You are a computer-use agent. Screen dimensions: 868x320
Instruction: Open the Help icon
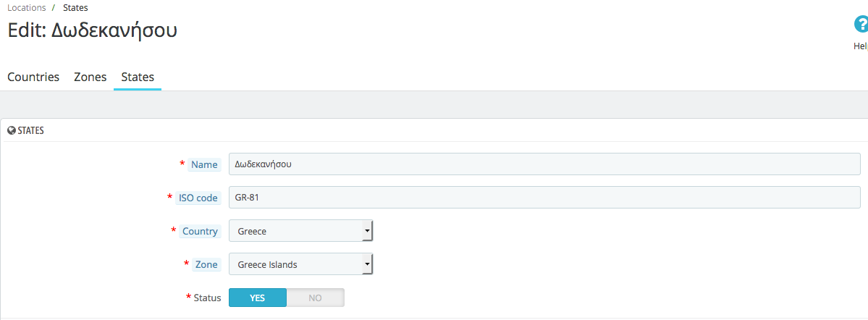click(860, 26)
